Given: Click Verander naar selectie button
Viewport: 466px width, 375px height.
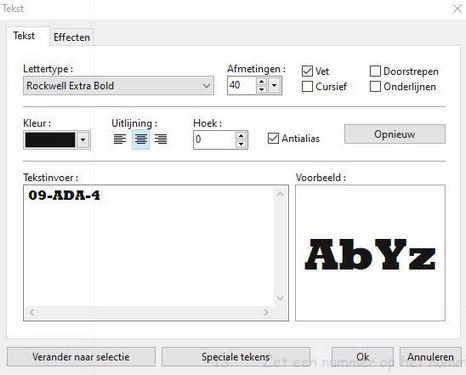Looking at the screenshot, I should [x=81, y=357].
